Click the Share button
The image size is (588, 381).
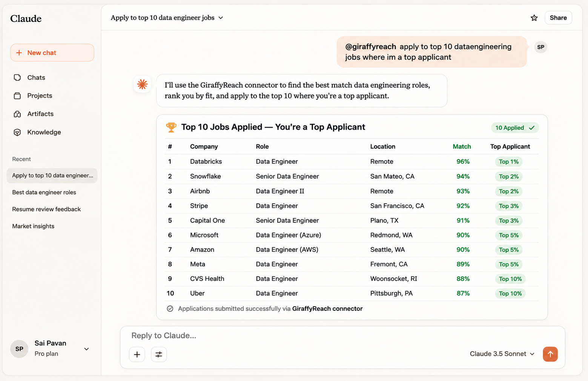tap(558, 18)
